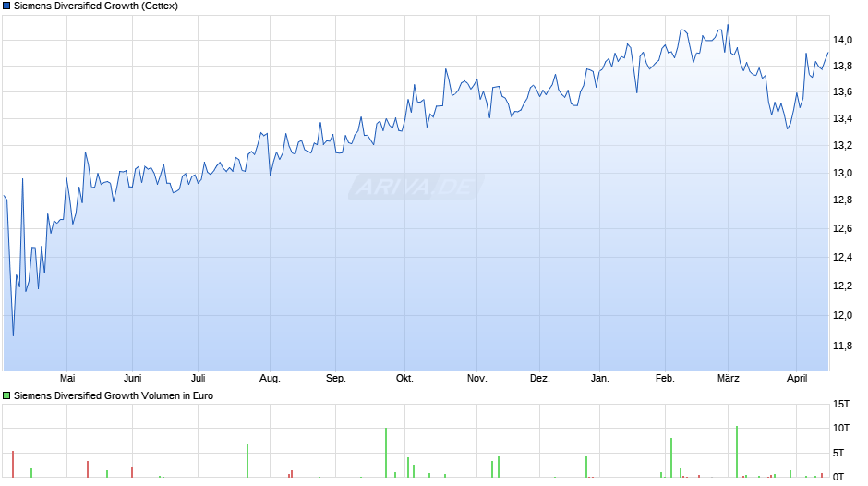Click the 'April' month label
The height and width of the screenshot is (486, 868).
point(797,379)
